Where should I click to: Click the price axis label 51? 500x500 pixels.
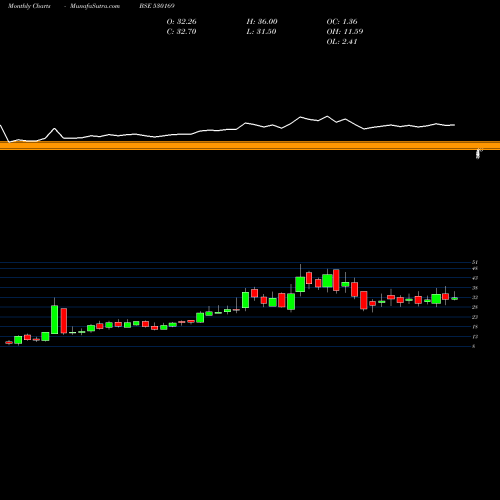pyautogui.click(x=475, y=262)
